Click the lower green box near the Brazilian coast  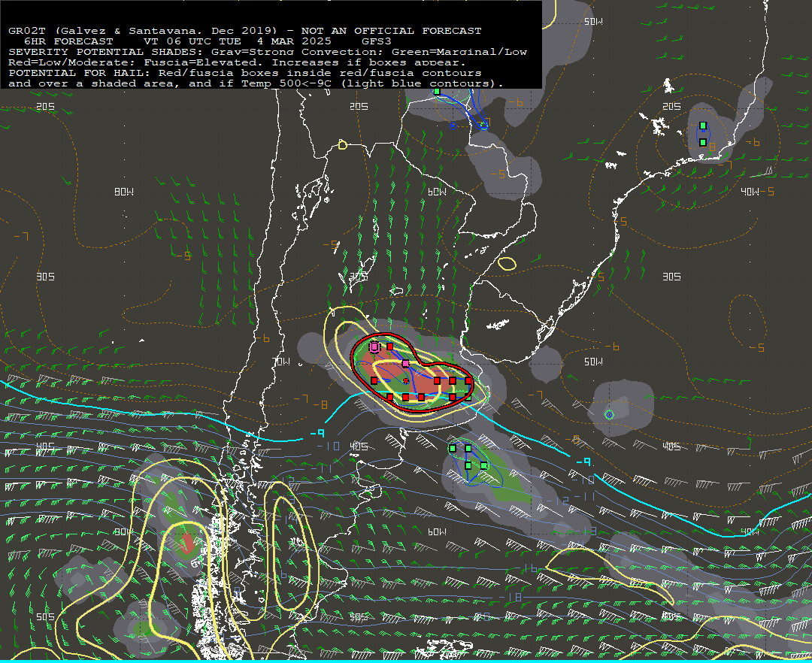703,142
